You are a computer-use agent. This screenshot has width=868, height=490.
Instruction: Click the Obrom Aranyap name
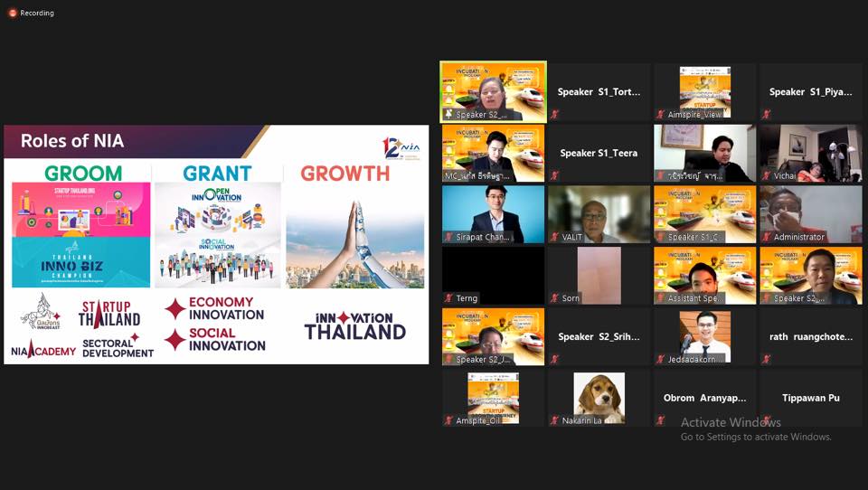704,398
